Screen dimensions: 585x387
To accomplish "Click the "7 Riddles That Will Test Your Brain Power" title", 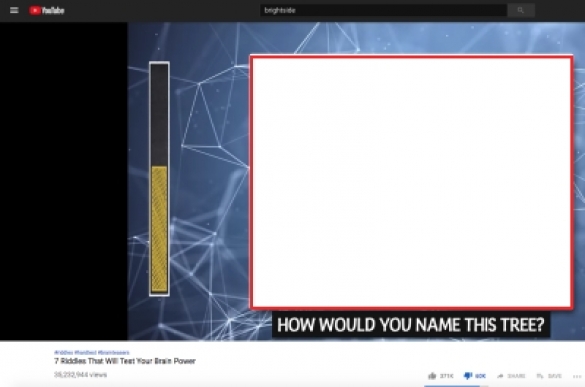I will [125, 361].
